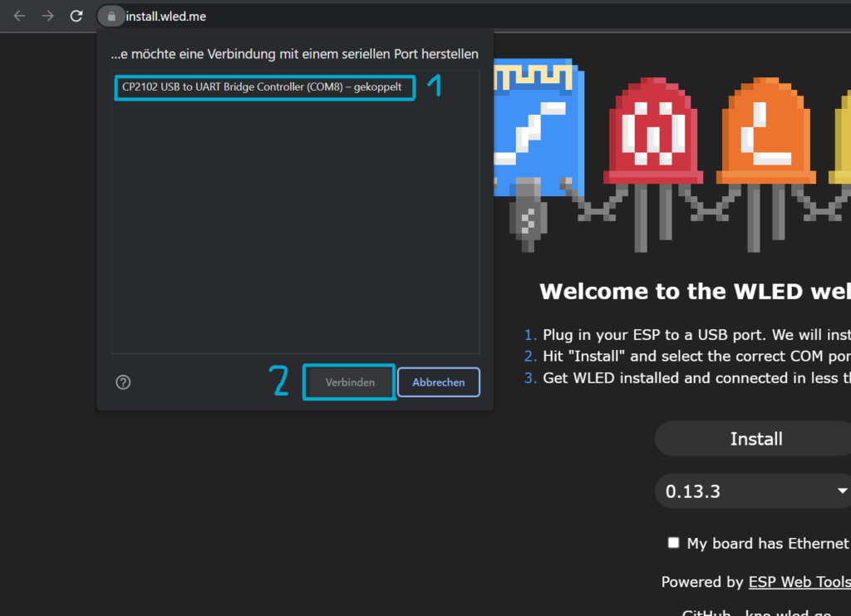
Task: Cancel the dialog with Abbrechen
Action: point(439,382)
